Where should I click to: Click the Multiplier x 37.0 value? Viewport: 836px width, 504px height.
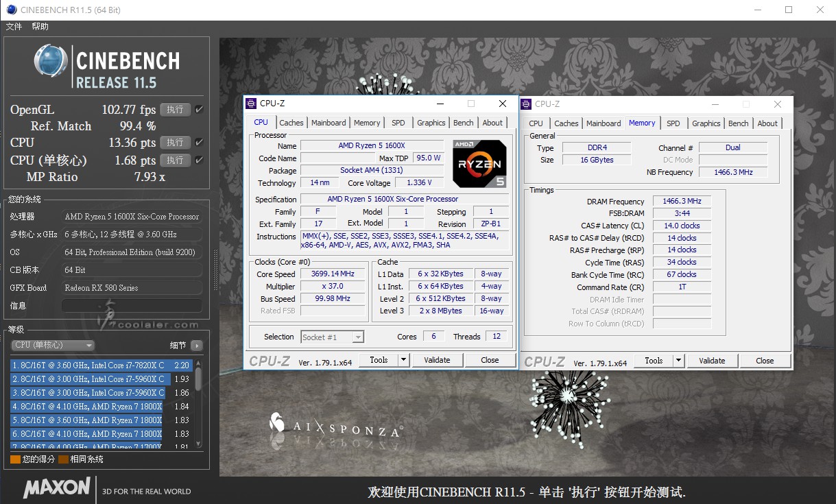coord(333,287)
